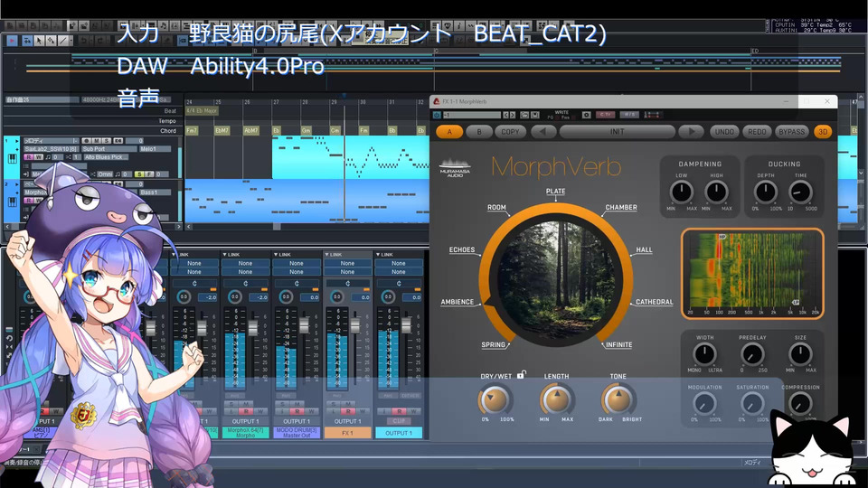Select preset slot B in MorphVerb
868x488 pixels.
pos(479,132)
